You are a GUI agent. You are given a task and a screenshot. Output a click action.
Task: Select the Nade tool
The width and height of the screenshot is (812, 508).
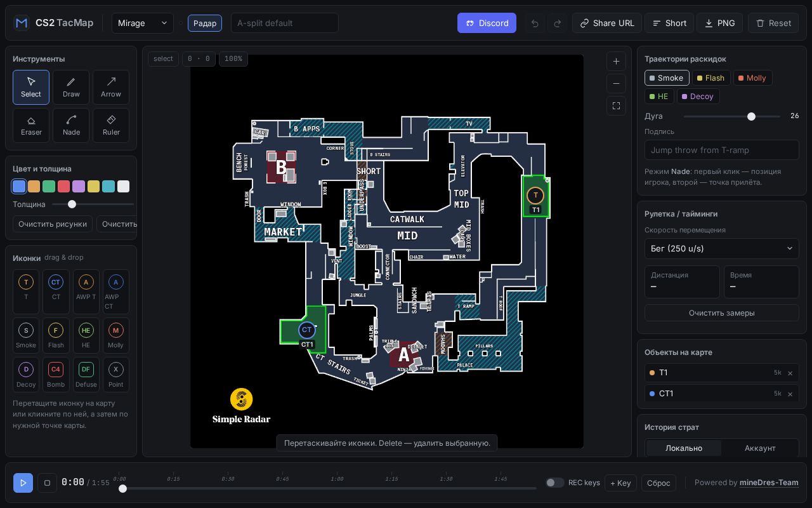click(x=71, y=125)
